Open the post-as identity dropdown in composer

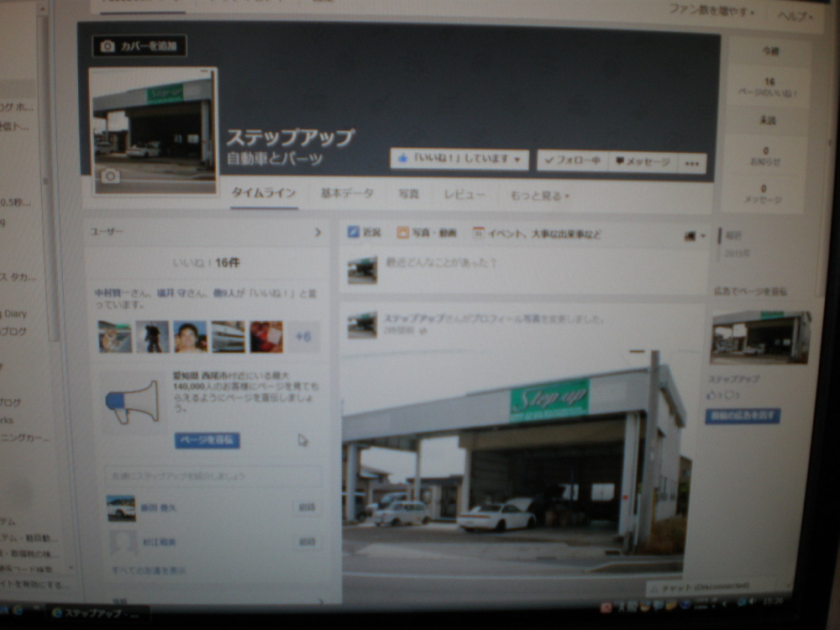coord(695,236)
